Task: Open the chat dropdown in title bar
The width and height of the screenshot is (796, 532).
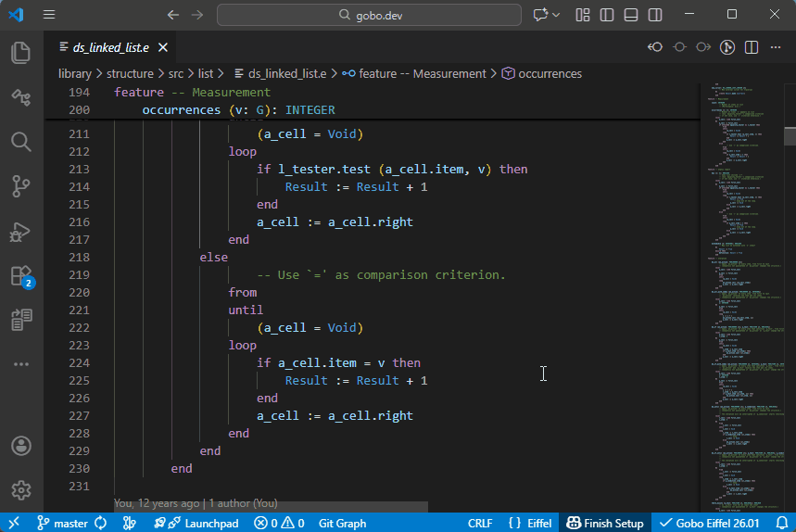Action: tap(556, 15)
